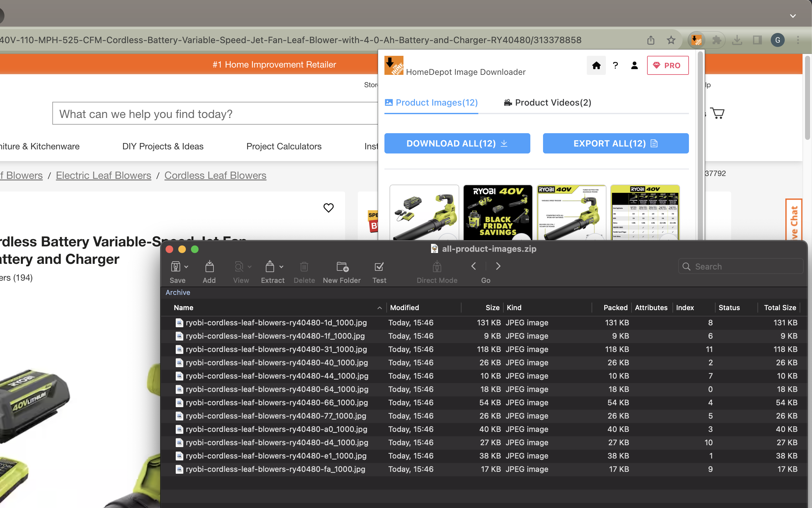Open the extension user account icon

(634, 65)
